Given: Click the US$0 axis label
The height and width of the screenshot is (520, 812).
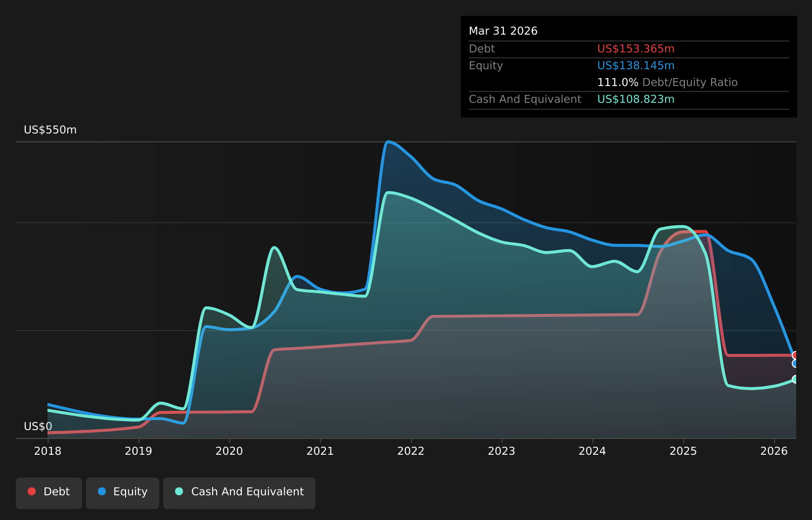Looking at the screenshot, I should click(x=38, y=427).
